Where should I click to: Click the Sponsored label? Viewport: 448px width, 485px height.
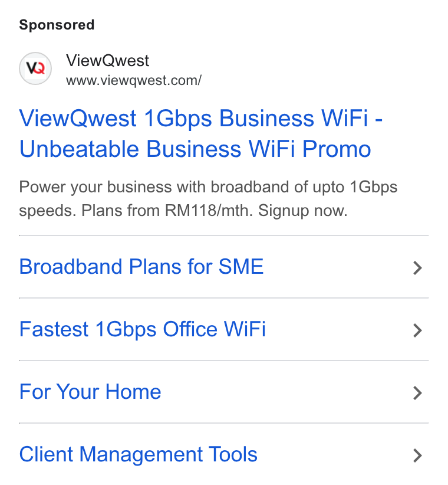coord(57,25)
